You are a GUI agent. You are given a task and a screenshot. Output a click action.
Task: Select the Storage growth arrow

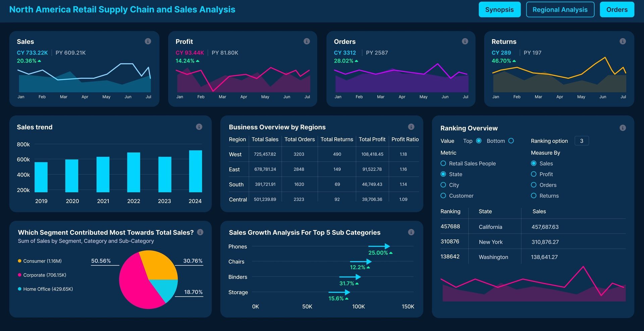[x=339, y=292]
